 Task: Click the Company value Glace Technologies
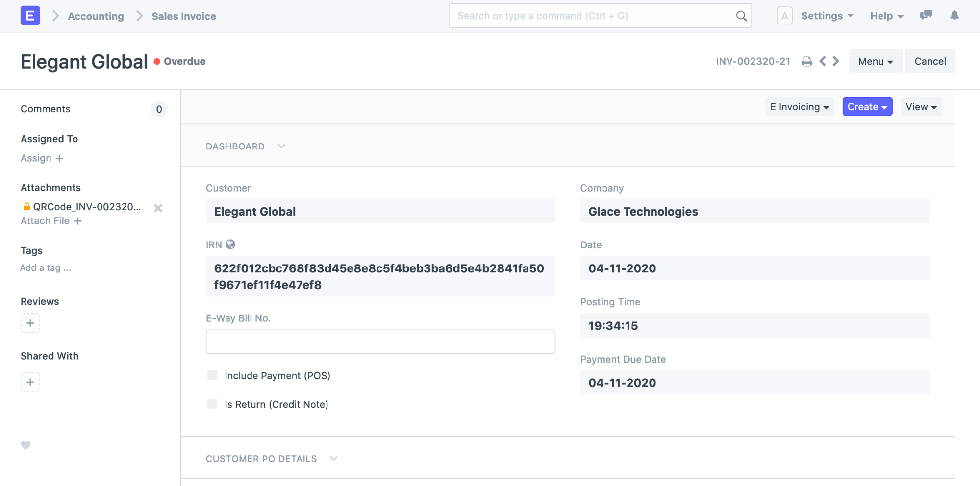point(755,211)
